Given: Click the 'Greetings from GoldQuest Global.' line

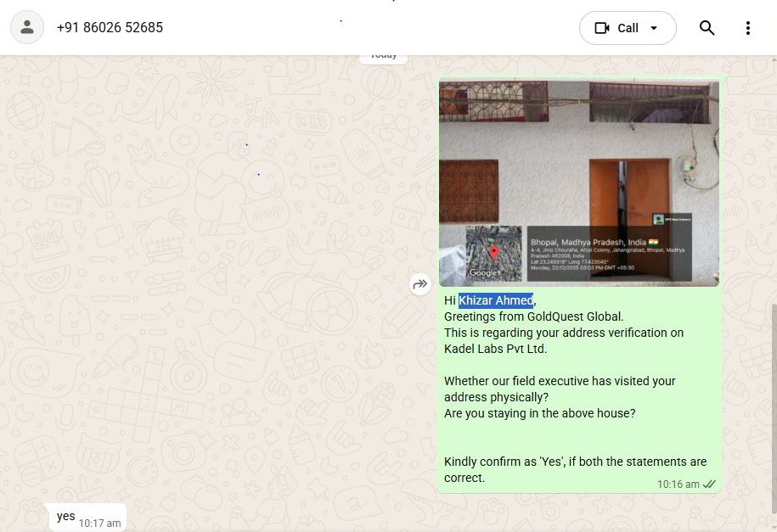Looking at the screenshot, I should click(x=533, y=316).
